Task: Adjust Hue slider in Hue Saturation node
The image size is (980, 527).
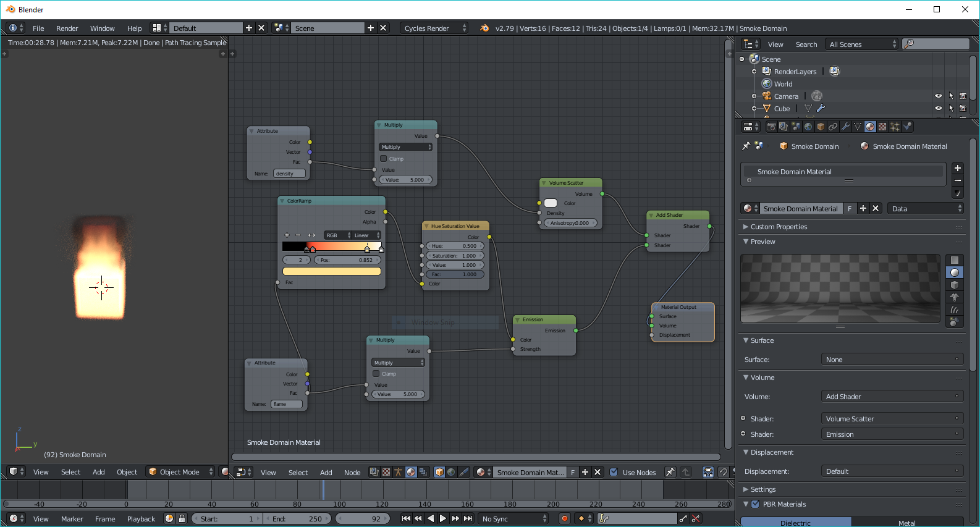Action: click(454, 246)
